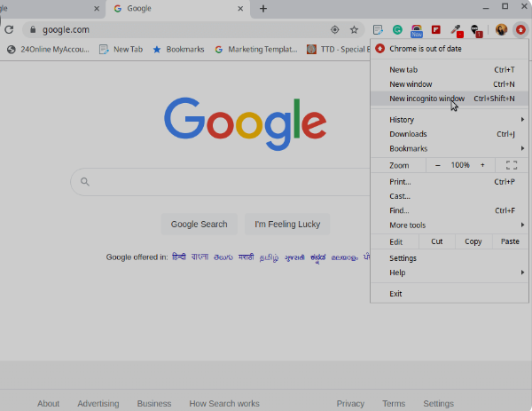Open the starred Bookmarks folder
Screen dimensions: 532x411
pos(178,50)
